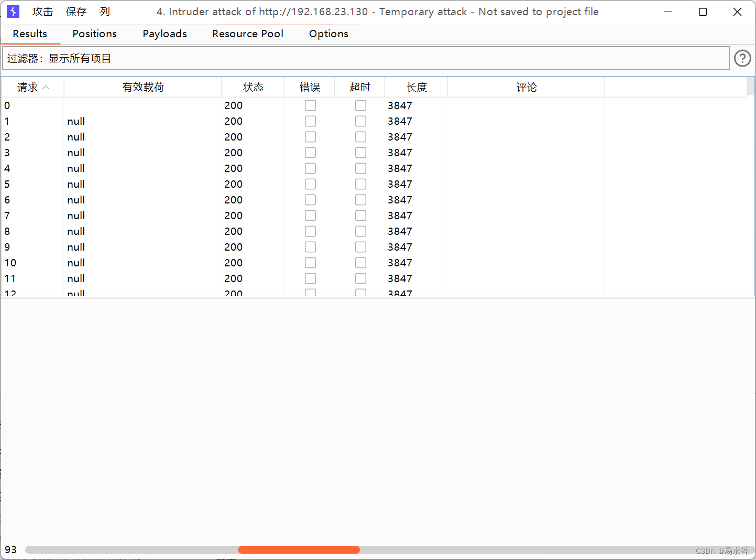This screenshot has height=560, width=756.
Task: Toggle 超时 checkbox in request 6 row
Action: [x=360, y=200]
